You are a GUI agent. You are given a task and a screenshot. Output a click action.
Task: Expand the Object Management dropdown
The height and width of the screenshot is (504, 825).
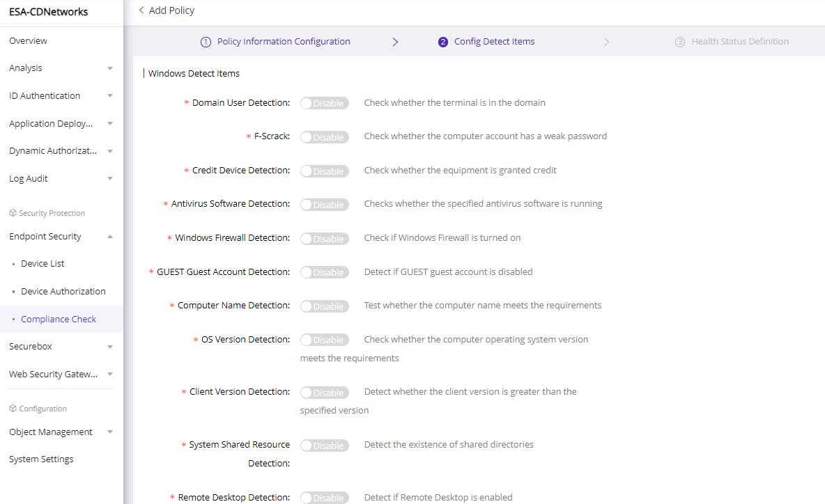point(110,432)
